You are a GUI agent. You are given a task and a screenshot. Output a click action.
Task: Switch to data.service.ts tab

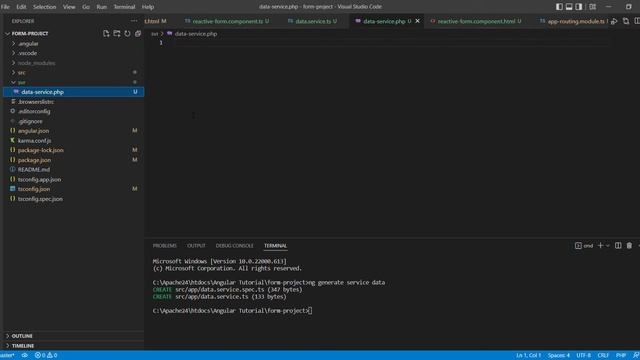pyautogui.click(x=312, y=21)
